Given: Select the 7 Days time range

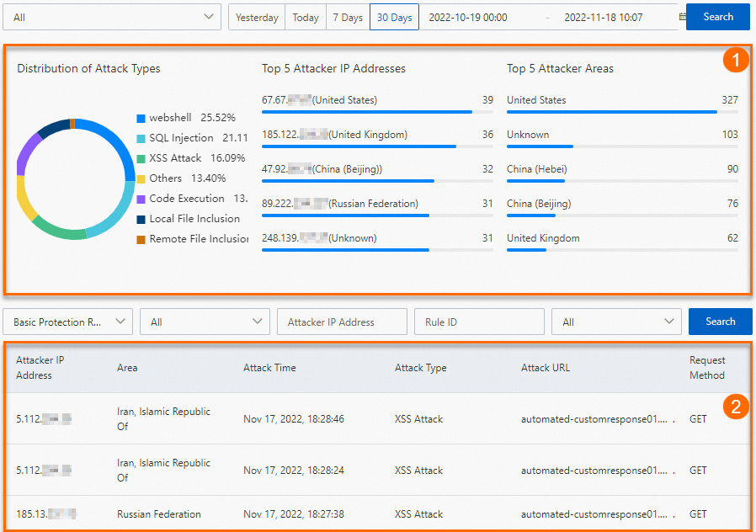Looking at the screenshot, I should pos(348,18).
